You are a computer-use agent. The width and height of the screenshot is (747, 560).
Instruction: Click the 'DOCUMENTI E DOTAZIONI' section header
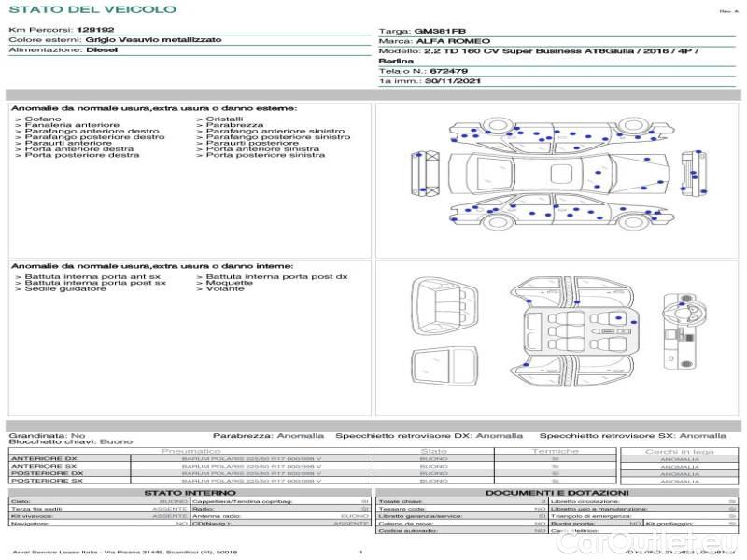pos(557,493)
